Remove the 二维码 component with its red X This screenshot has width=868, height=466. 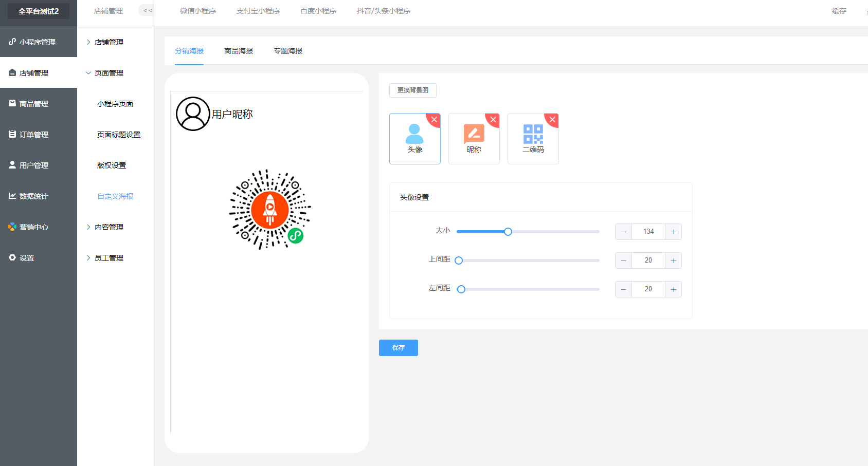click(552, 119)
